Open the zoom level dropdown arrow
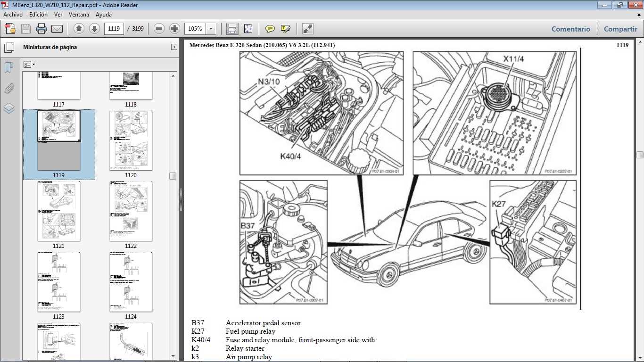This screenshot has height=362, width=644. (211, 29)
